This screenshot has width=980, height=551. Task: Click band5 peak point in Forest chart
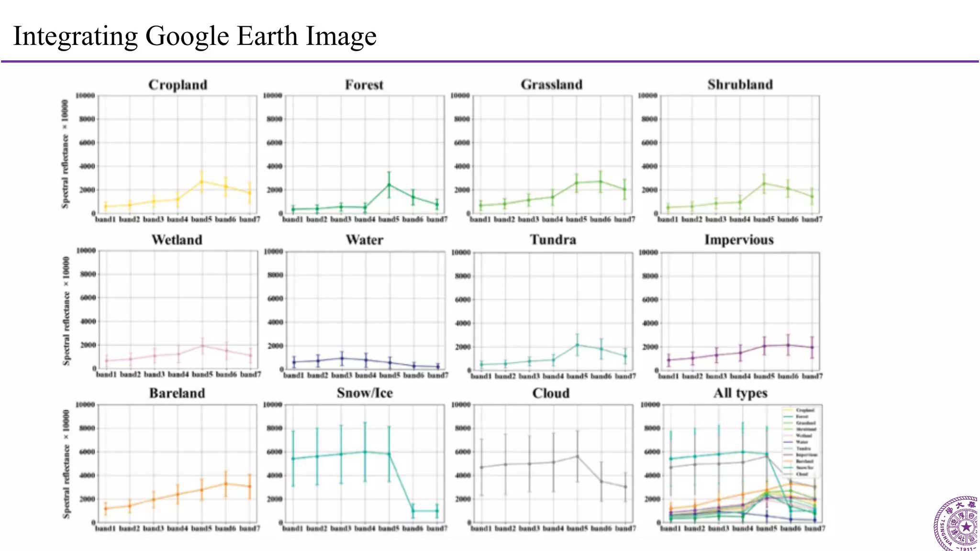[389, 185]
